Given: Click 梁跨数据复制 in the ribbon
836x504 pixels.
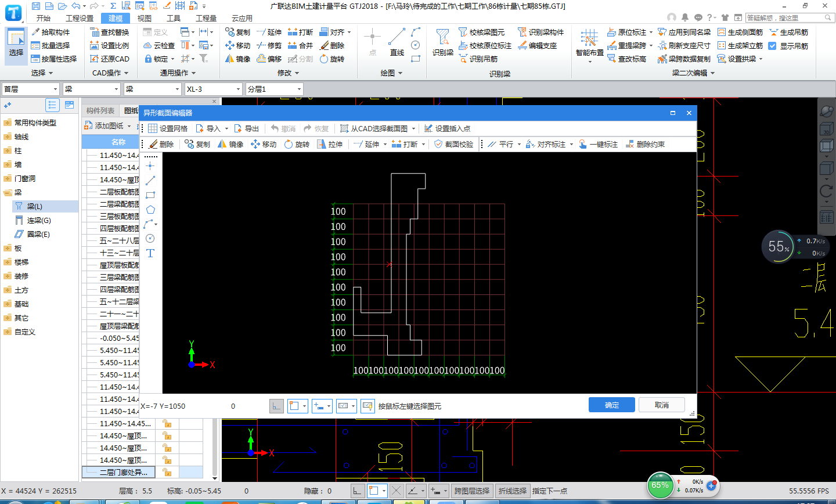Looking at the screenshot, I should [684, 59].
